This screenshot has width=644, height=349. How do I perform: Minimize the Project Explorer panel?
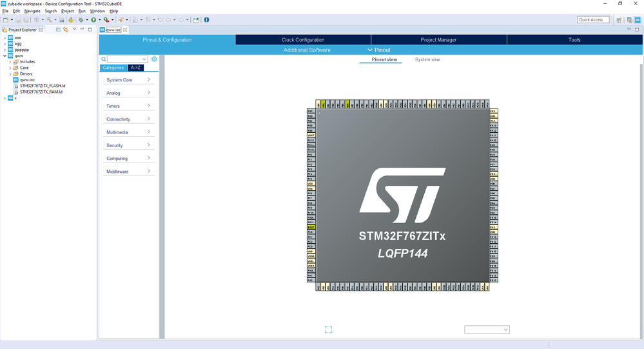tap(82, 29)
